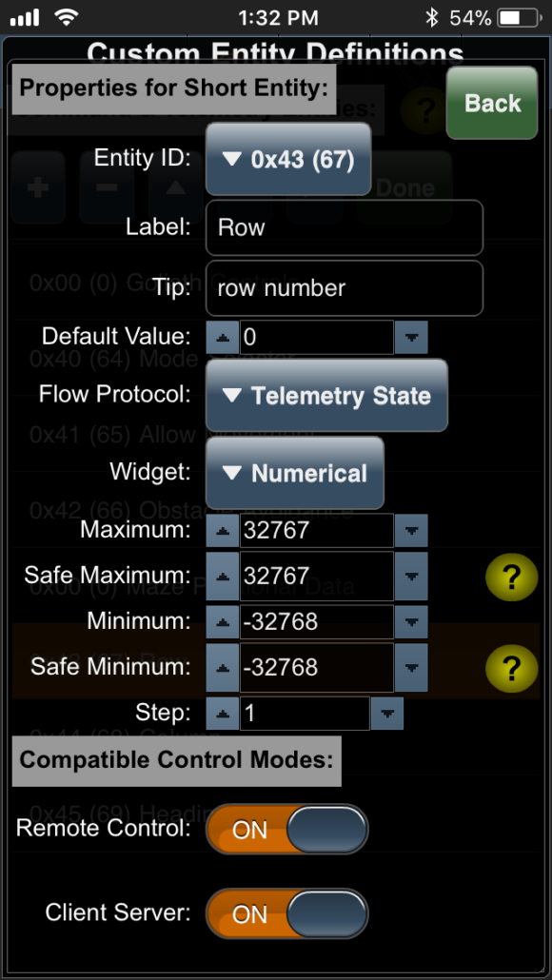The height and width of the screenshot is (980, 552).
Task: Click the help icon beside Safe Minimum
Action: tap(511, 668)
